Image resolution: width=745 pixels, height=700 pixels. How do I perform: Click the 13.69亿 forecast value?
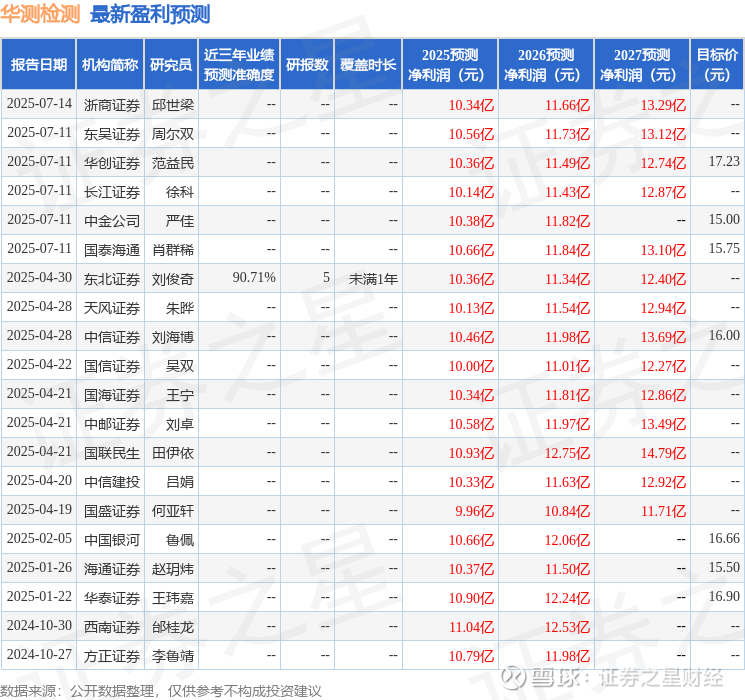663,337
